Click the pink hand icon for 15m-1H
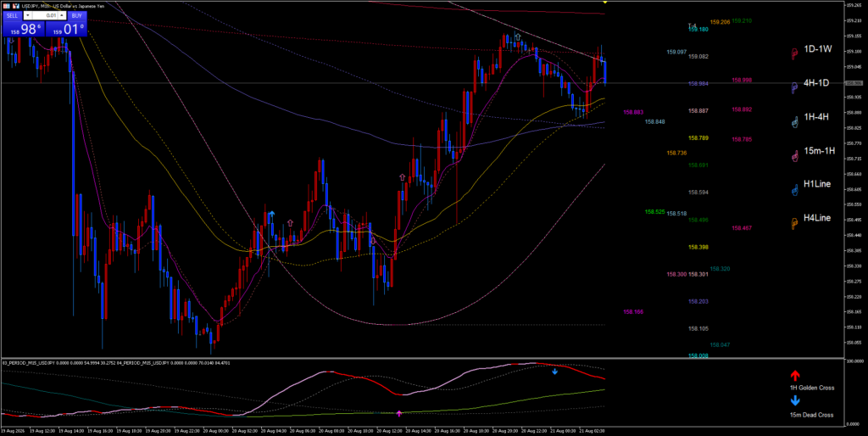This screenshot has width=868, height=436. point(793,156)
